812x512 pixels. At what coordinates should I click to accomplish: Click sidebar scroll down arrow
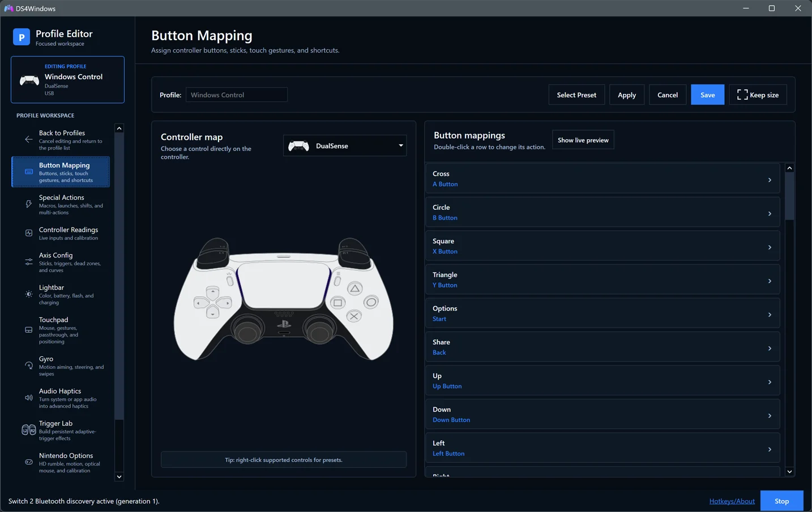pos(119,476)
